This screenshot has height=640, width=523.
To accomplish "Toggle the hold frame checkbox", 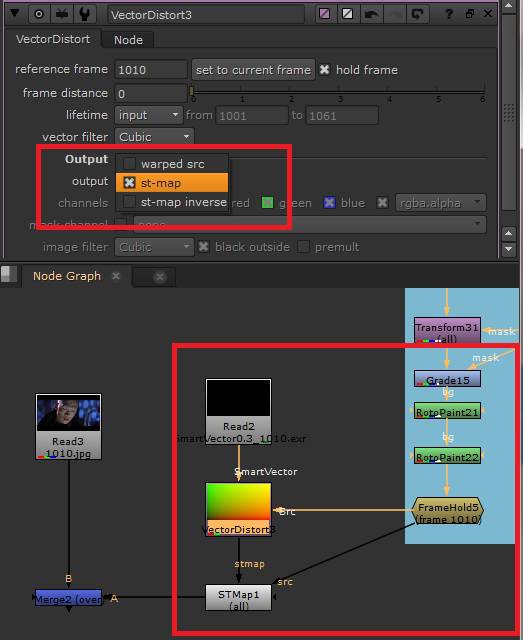I will (x=324, y=69).
